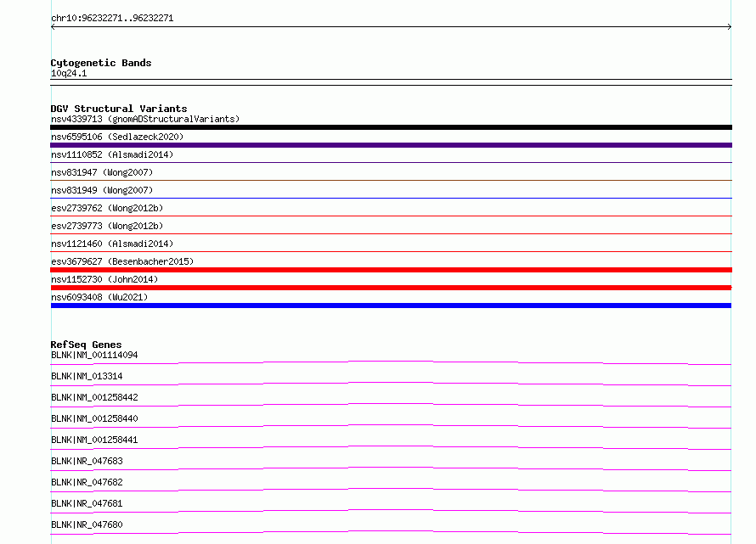Select variant esv3679627 (Besenbacher2015)
The image size is (756, 544).
pos(122,261)
